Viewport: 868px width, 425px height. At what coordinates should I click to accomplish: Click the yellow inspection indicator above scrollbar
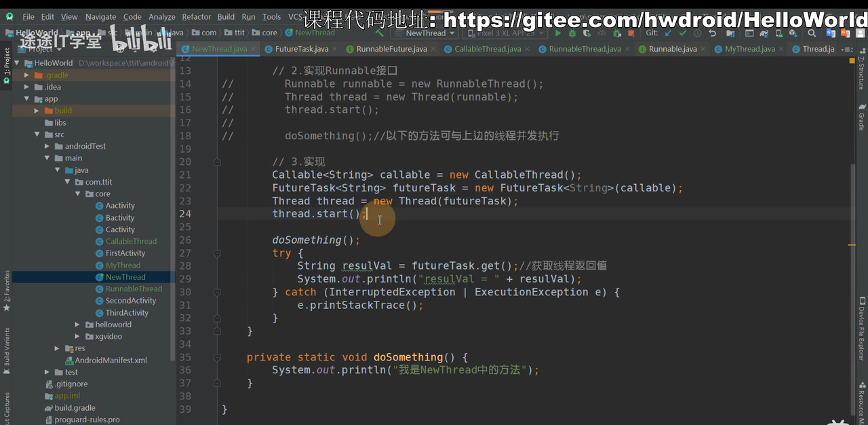[852, 61]
